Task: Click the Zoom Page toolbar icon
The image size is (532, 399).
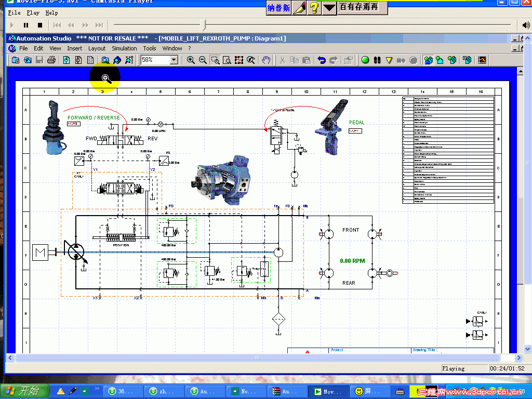Action: (x=227, y=60)
